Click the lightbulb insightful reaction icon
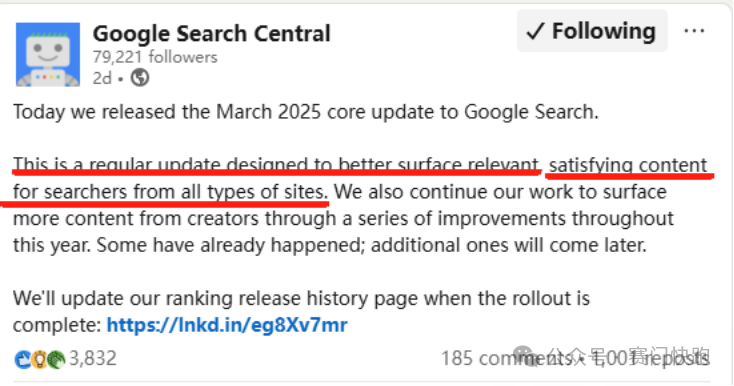This screenshot has width=734, height=386. point(40,359)
